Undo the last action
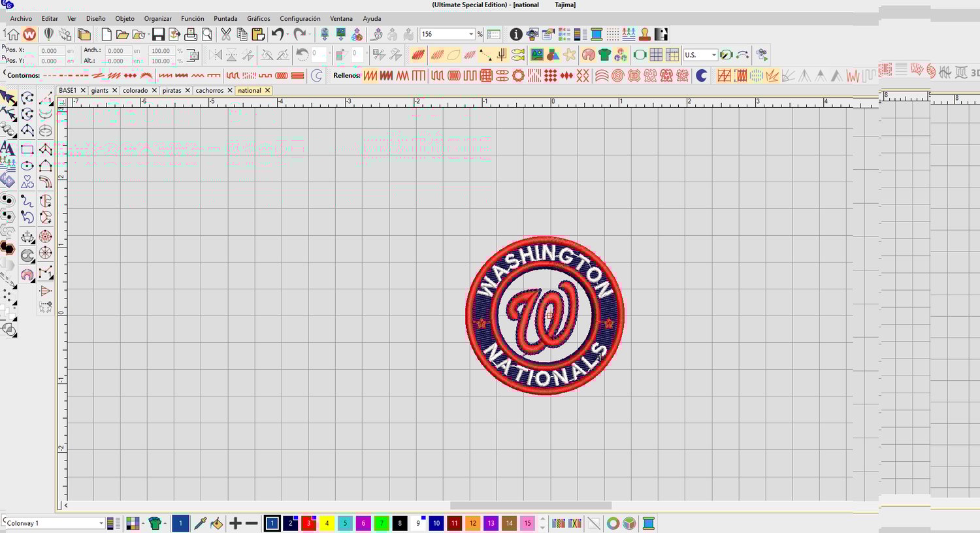Screen dimensions: 980x533 point(278,34)
